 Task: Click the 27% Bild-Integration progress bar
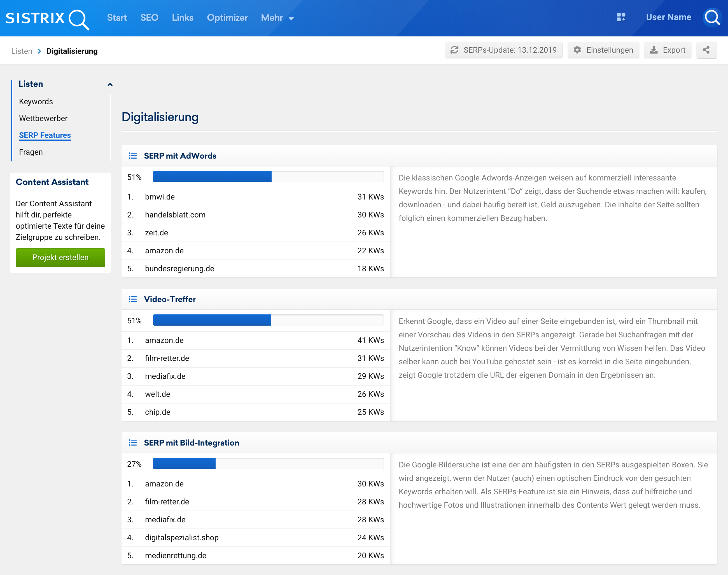[x=268, y=464]
